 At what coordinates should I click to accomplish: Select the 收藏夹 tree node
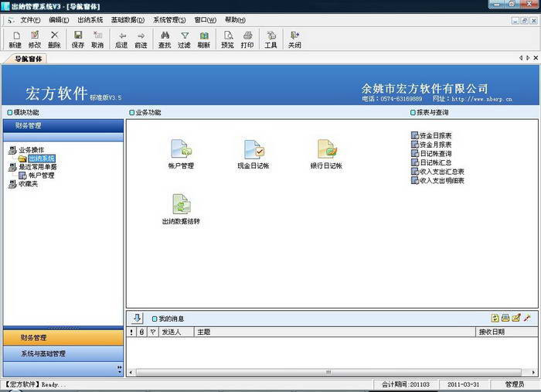29,184
